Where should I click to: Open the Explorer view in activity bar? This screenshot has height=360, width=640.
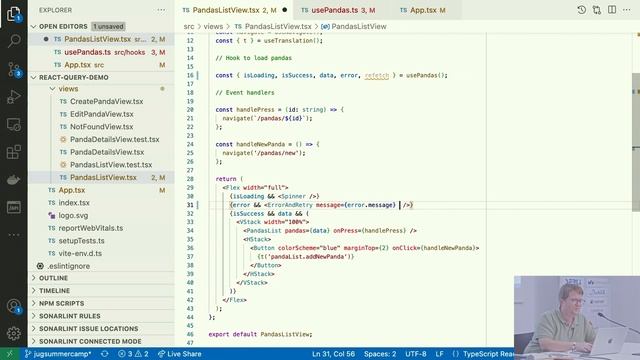[14, 14]
